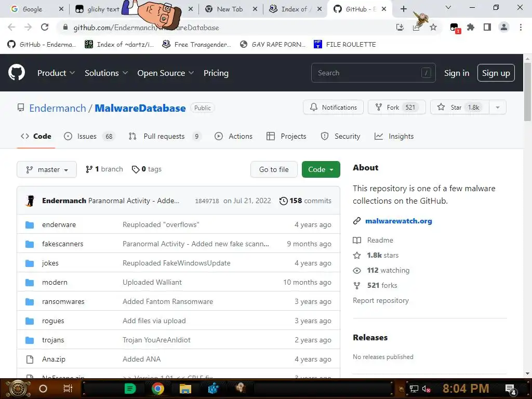Image resolution: width=532 pixels, height=399 pixels.
Task: Open the malwarewatch.org link
Action: point(398,221)
